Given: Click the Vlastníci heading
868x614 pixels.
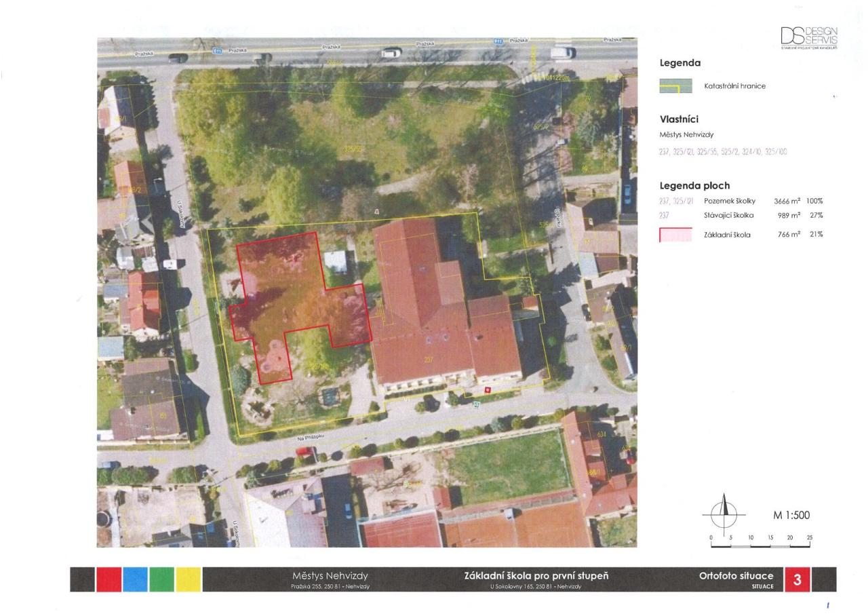Looking at the screenshot, I should (x=679, y=118).
